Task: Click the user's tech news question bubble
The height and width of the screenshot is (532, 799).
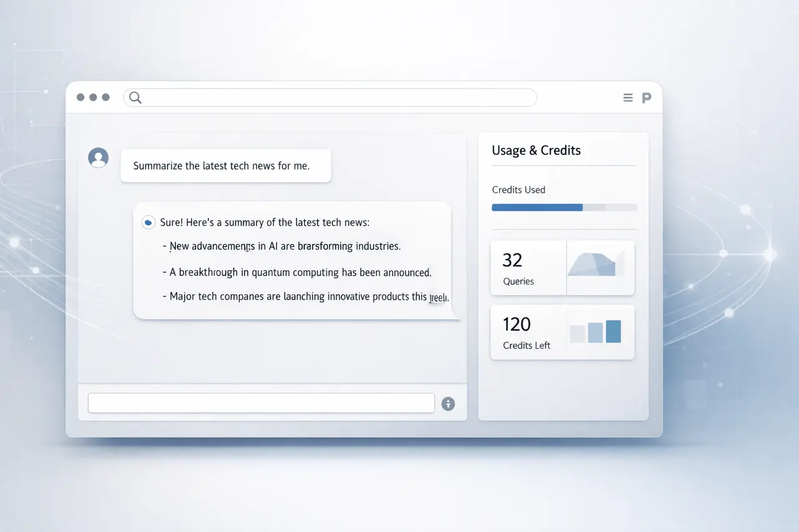Action: coord(226,165)
